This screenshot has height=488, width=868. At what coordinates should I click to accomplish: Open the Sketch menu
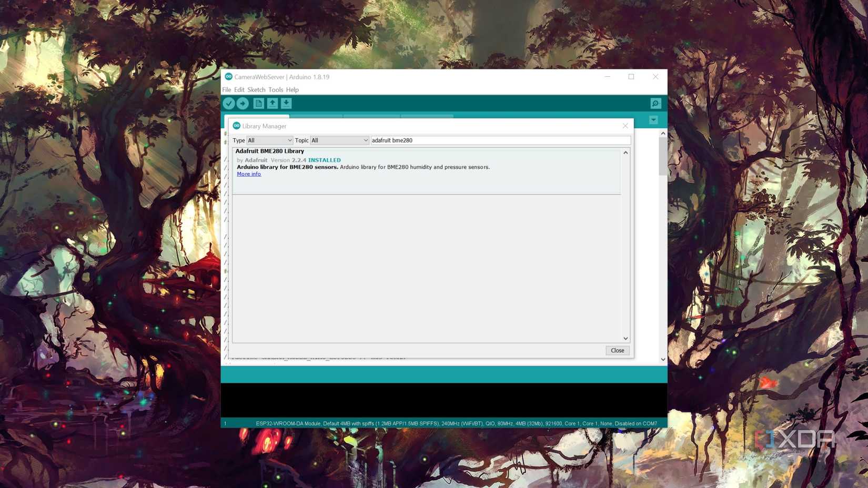(x=256, y=89)
